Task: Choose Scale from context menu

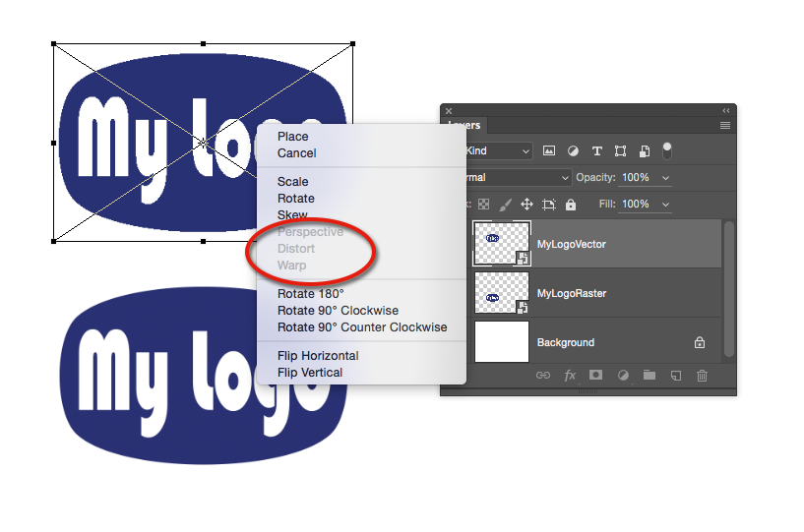Action: (293, 182)
